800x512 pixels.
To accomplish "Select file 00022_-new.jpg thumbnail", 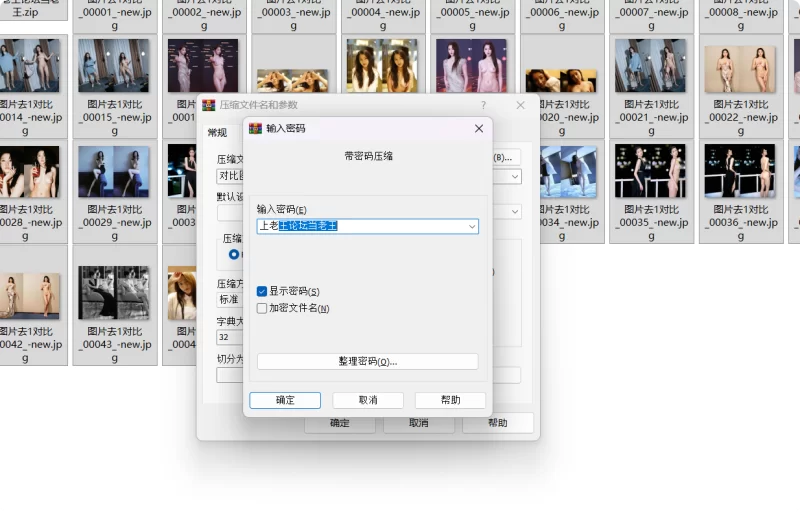I will click(740, 68).
